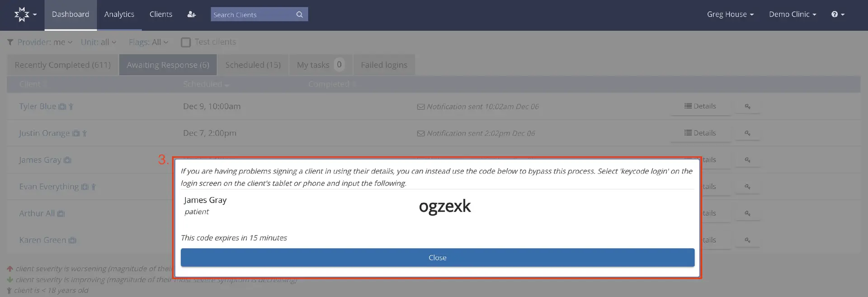Open the help question mark menu
The image size is (868, 297).
pyautogui.click(x=837, y=14)
